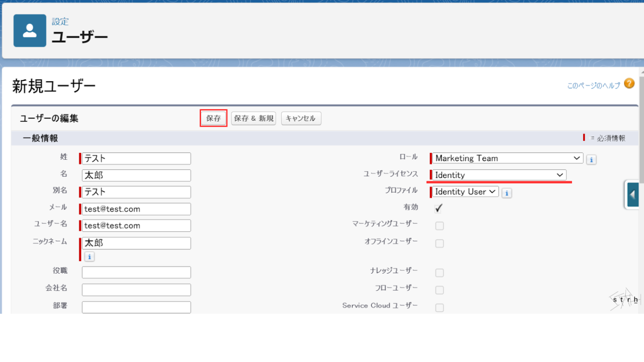This screenshot has width=644, height=362.
Task: Check the Service Cloud ユーザー box
Action: pyautogui.click(x=439, y=308)
